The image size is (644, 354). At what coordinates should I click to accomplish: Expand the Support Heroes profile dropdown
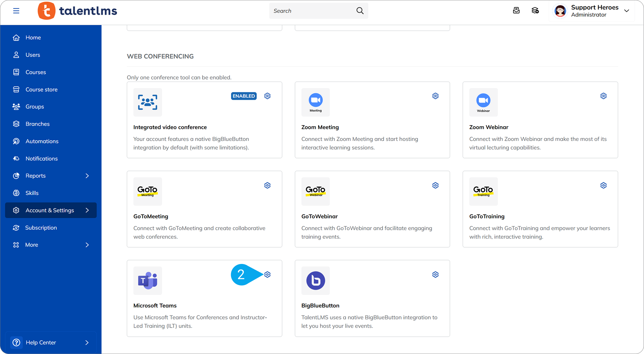(x=626, y=11)
